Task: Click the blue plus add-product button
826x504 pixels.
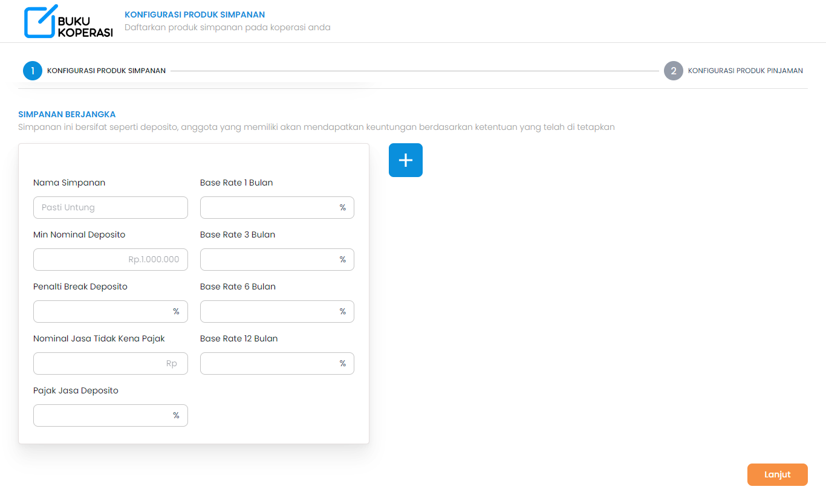Action: [x=405, y=160]
